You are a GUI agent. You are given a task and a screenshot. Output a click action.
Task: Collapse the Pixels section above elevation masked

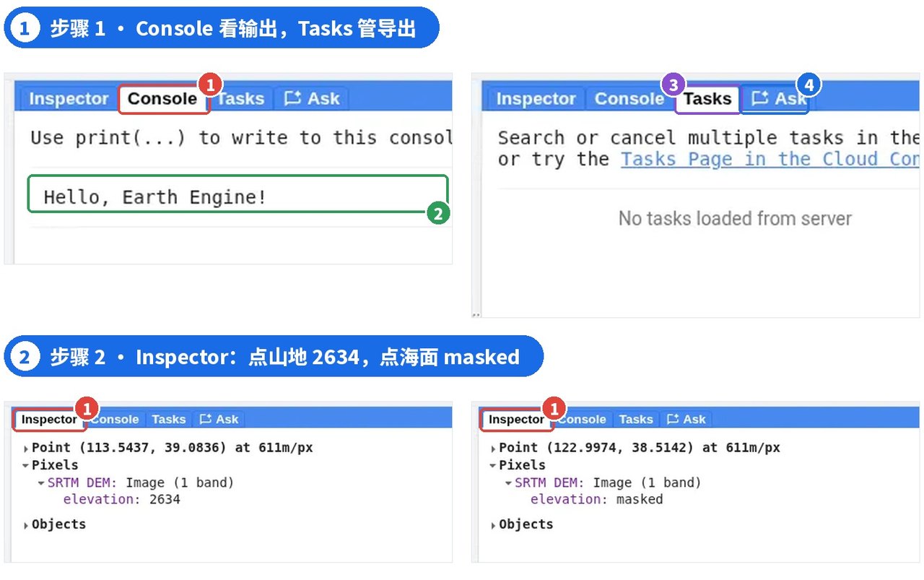[x=493, y=465]
